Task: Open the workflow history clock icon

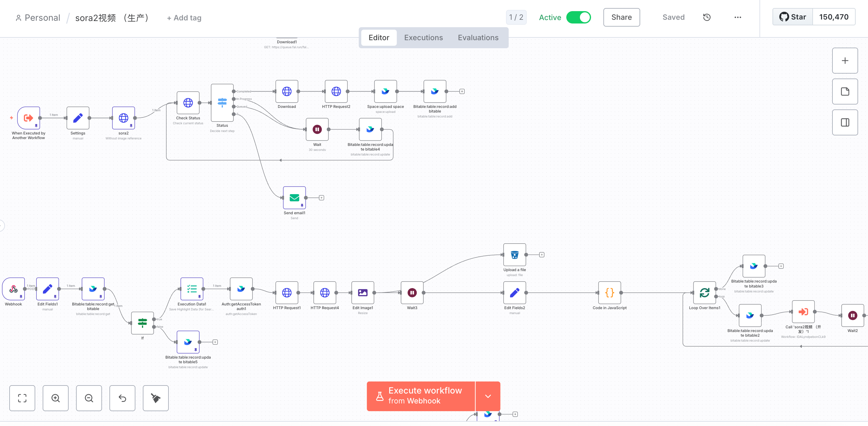Action: (707, 17)
